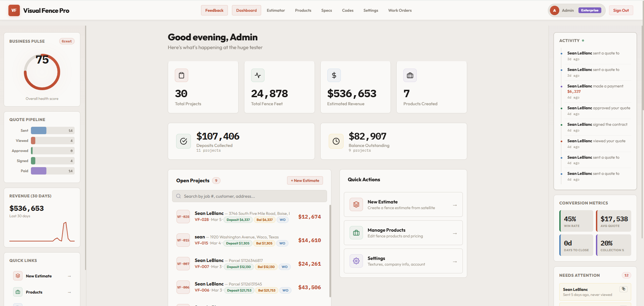
Task: Click the clock icon beside Balance Outstanding
Action: pyautogui.click(x=336, y=141)
